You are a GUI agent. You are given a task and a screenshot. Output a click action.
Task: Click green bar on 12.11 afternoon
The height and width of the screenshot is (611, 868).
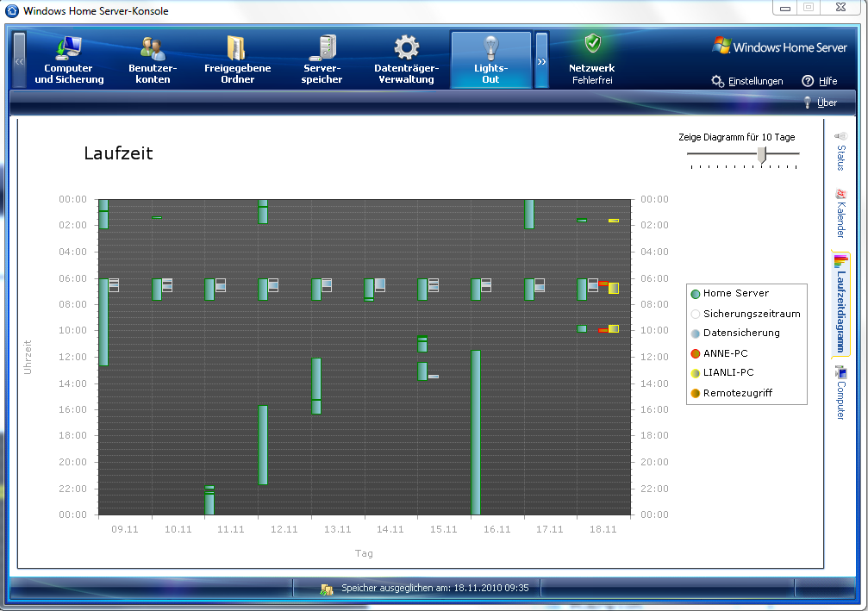pyautogui.click(x=263, y=445)
